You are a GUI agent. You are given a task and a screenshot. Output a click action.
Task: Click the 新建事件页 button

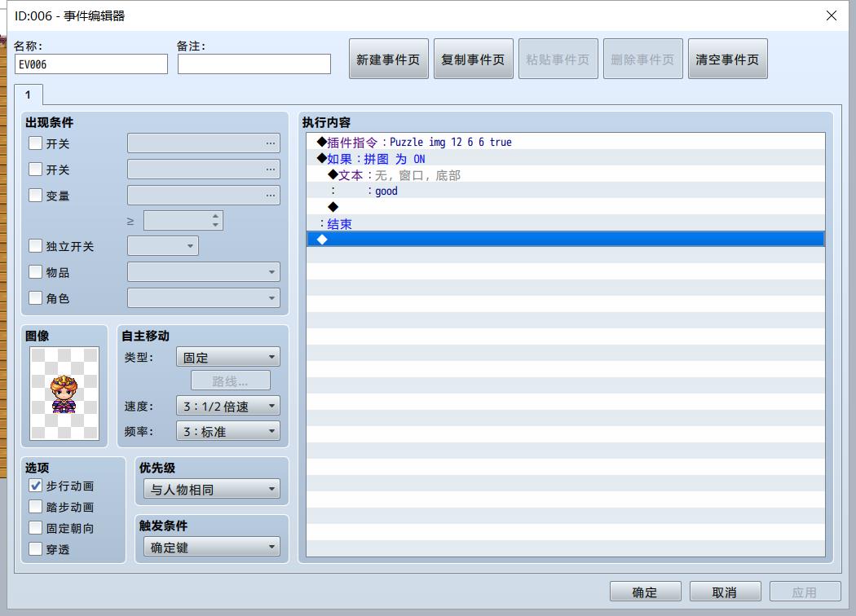[389, 59]
